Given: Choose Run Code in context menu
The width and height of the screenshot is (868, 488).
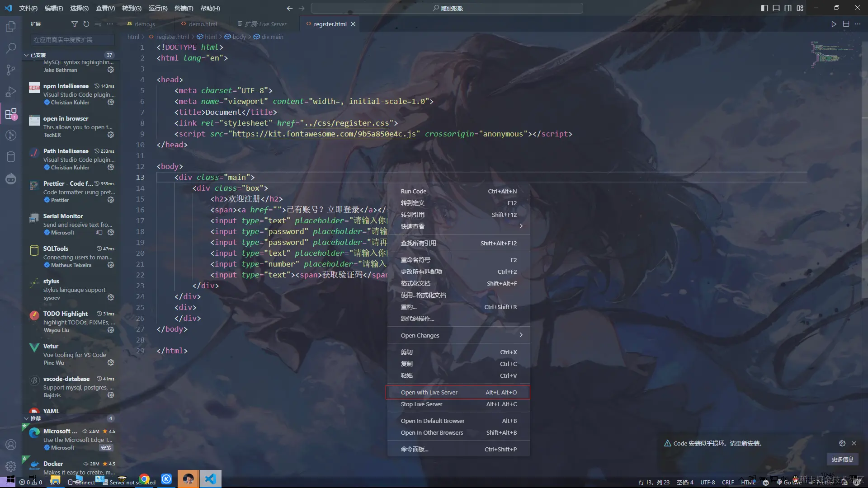Looking at the screenshot, I should click(458, 191).
